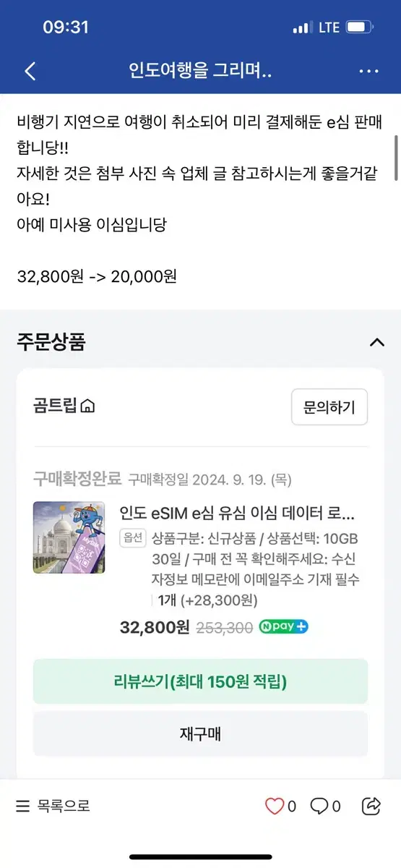Open the India eSIM product thumbnail

69,537
